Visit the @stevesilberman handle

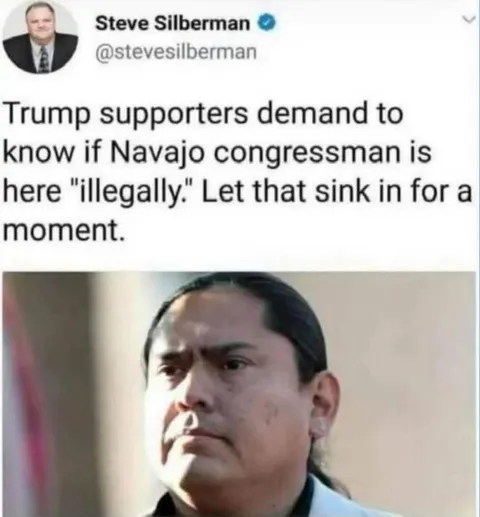click(x=176, y=52)
